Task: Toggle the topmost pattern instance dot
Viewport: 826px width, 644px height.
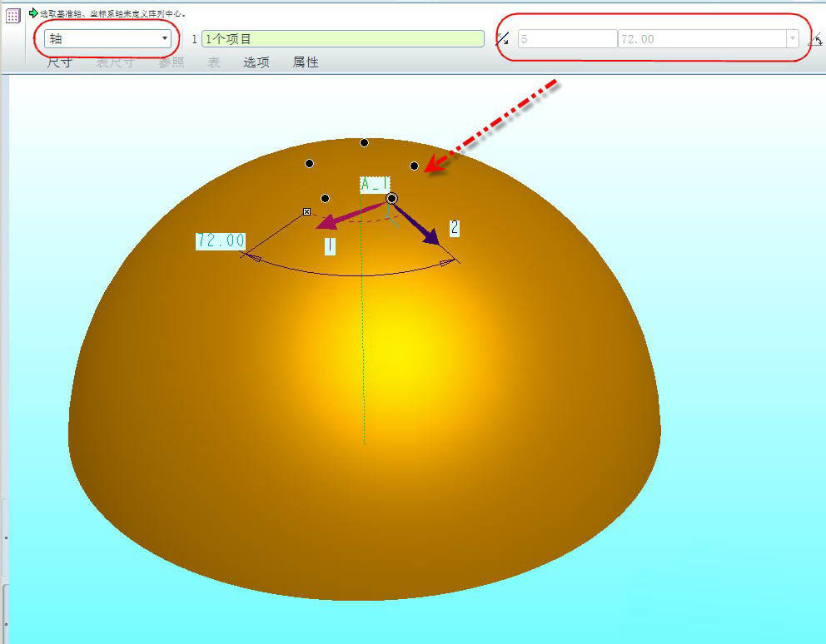Action: click(x=364, y=143)
